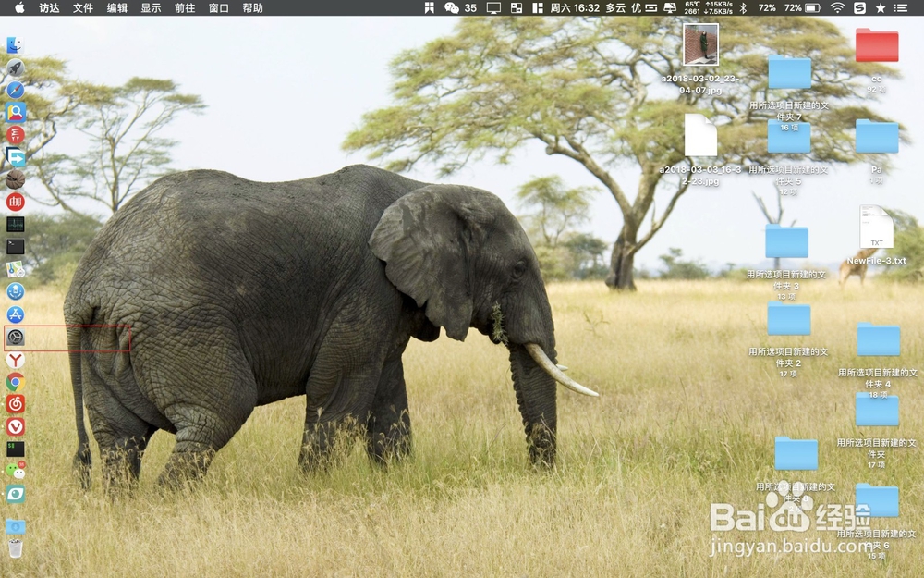Open the 窗口 menu
This screenshot has width=924, height=578.
(219, 7)
